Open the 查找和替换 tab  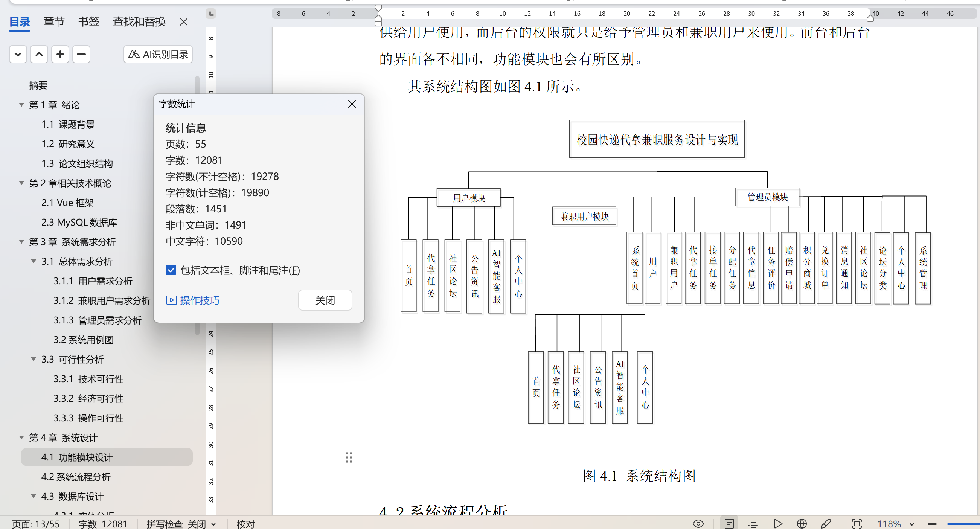pyautogui.click(x=139, y=22)
